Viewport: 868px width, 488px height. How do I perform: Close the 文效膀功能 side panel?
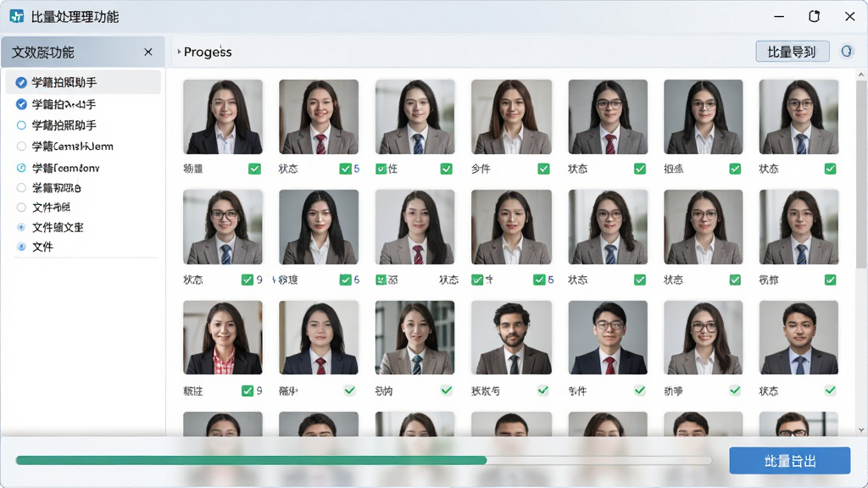[147, 52]
